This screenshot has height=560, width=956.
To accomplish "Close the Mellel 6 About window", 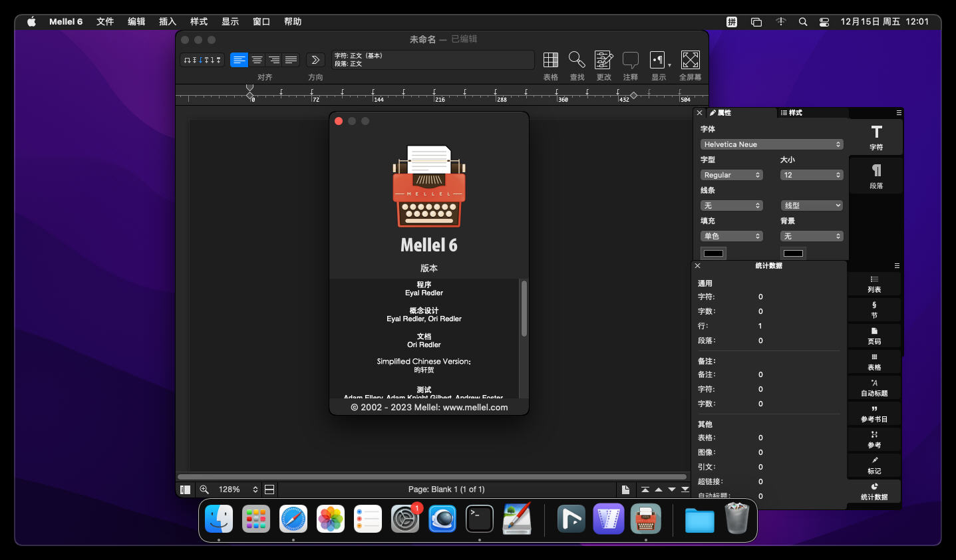I will (339, 121).
